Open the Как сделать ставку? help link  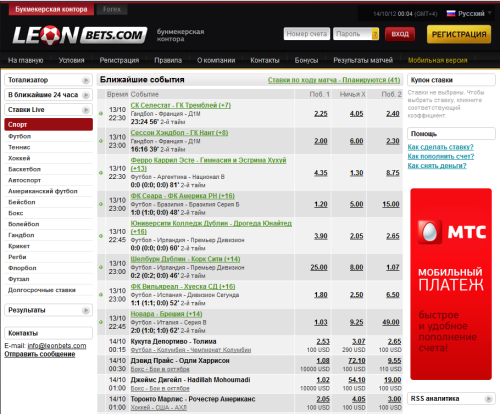click(440, 147)
